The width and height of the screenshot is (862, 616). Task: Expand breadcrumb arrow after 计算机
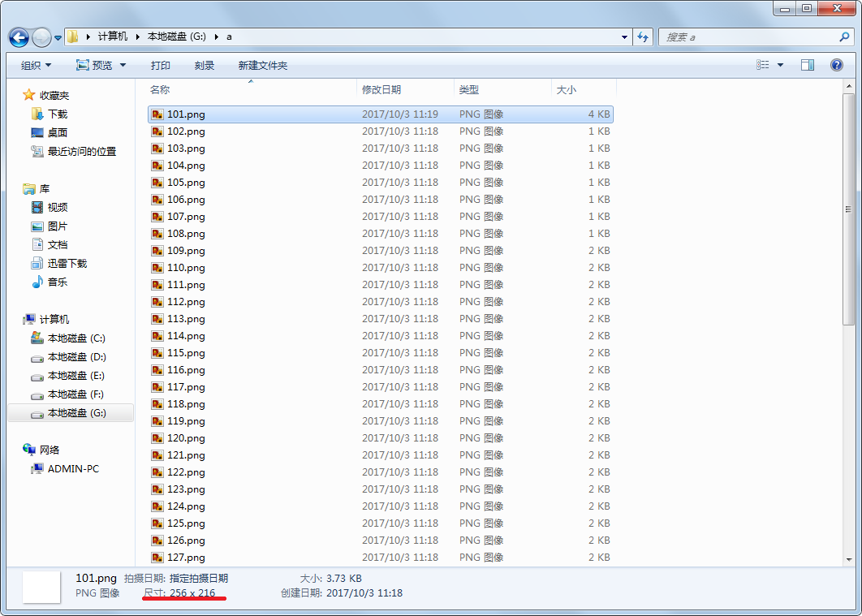tap(137, 37)
